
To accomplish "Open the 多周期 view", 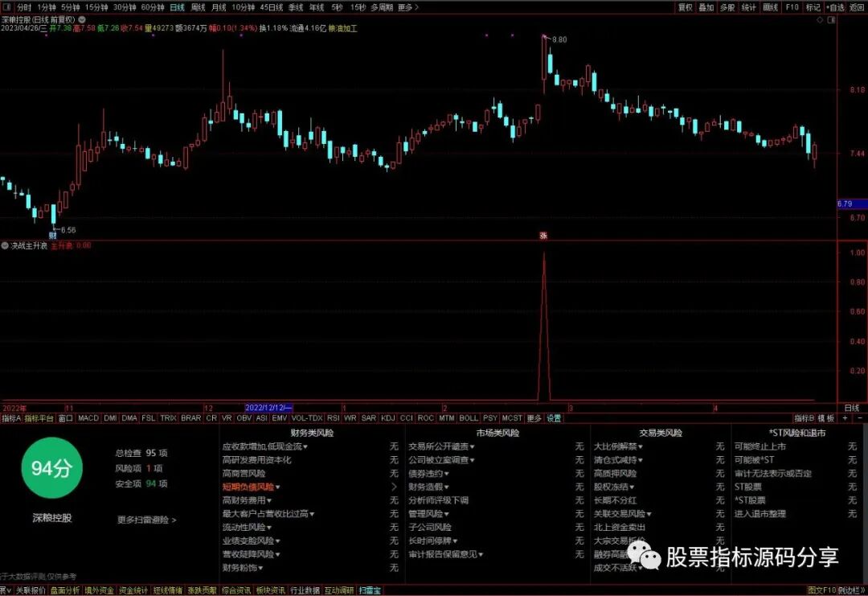I will coord(382,7).
